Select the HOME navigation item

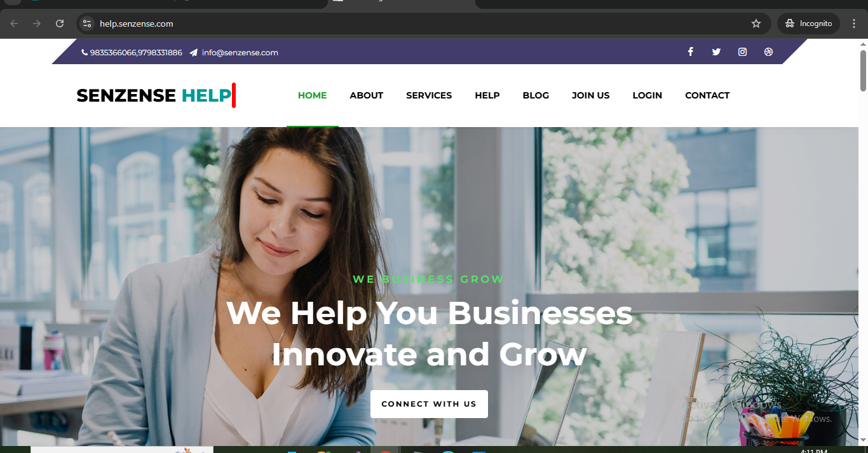click(312, 95)
